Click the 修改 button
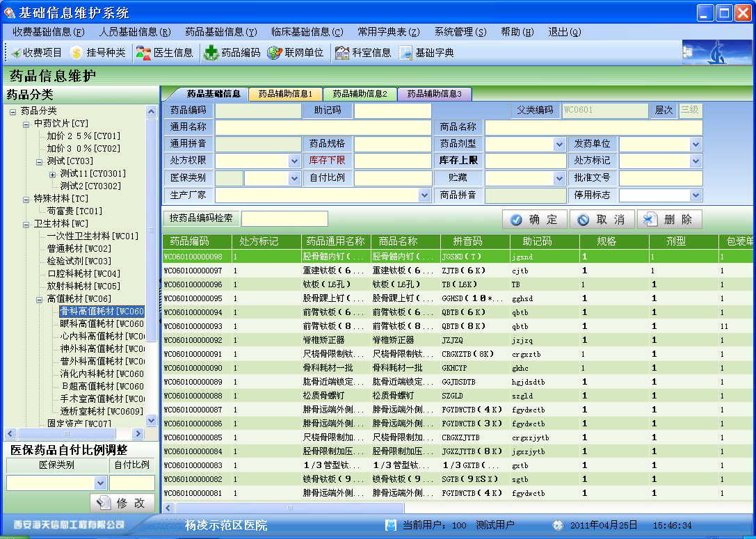This screenshot has height=539, width=756. tap(122, 503)
